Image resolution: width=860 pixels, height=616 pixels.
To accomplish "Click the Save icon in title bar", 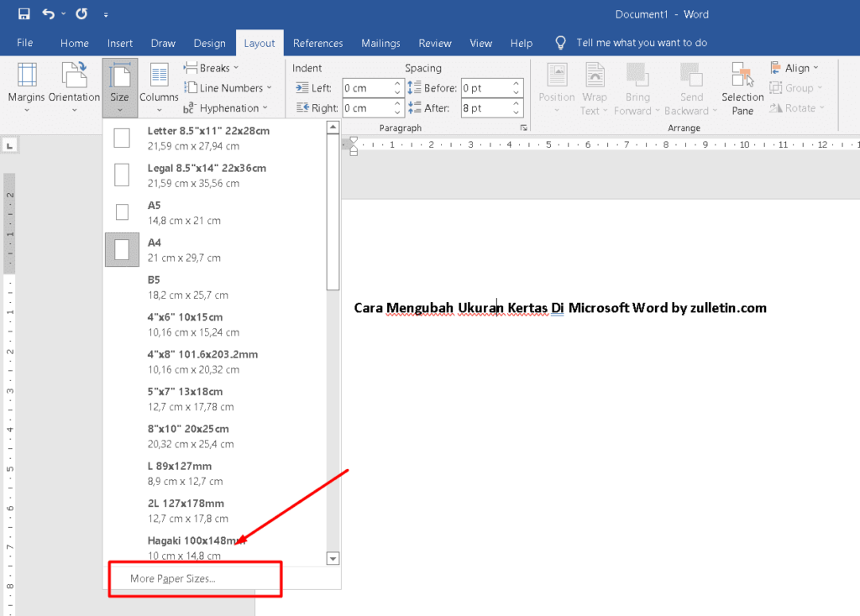I will (x=24, y=14).
